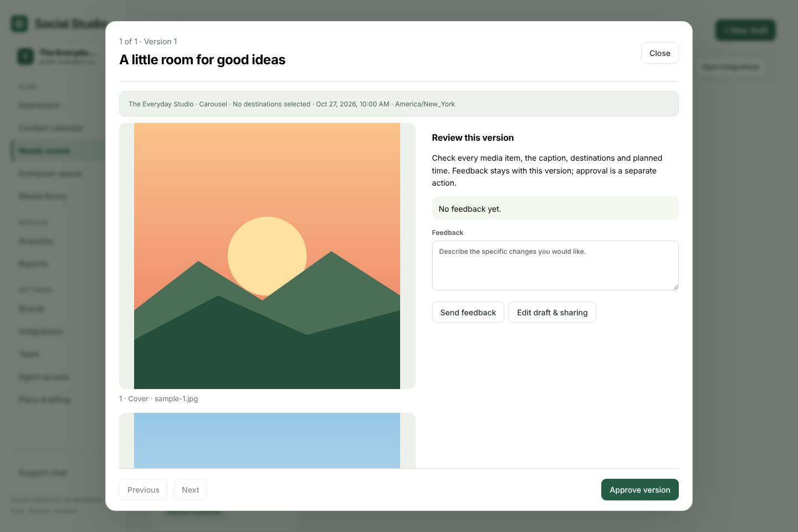The image size is (798, 532).
Task: Go to the Previous item
Action: click(x=143, y=490)
